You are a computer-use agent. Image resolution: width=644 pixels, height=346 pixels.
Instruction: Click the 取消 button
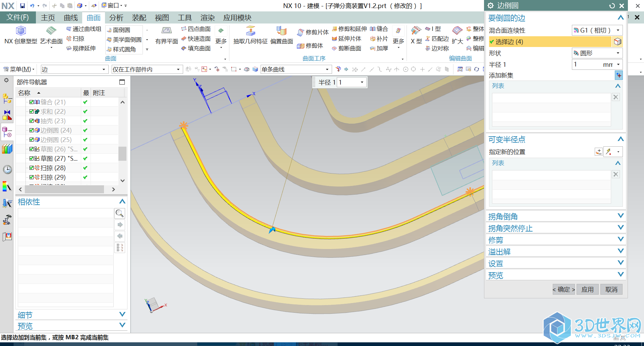(x=611, y=289)
